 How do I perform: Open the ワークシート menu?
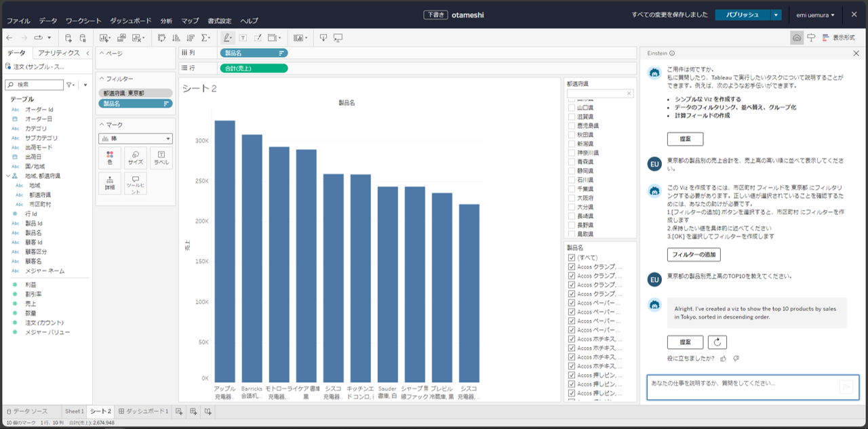coord(83,21)
